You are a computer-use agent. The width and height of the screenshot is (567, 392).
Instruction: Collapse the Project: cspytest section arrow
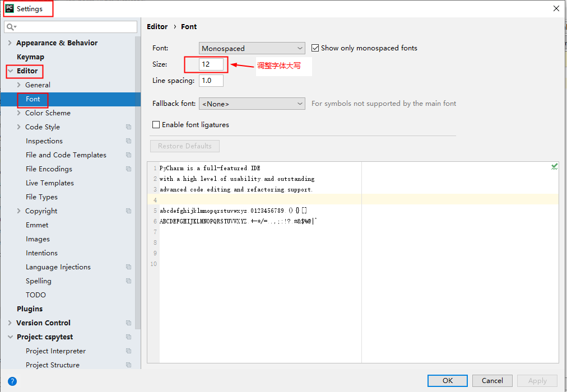11,337
